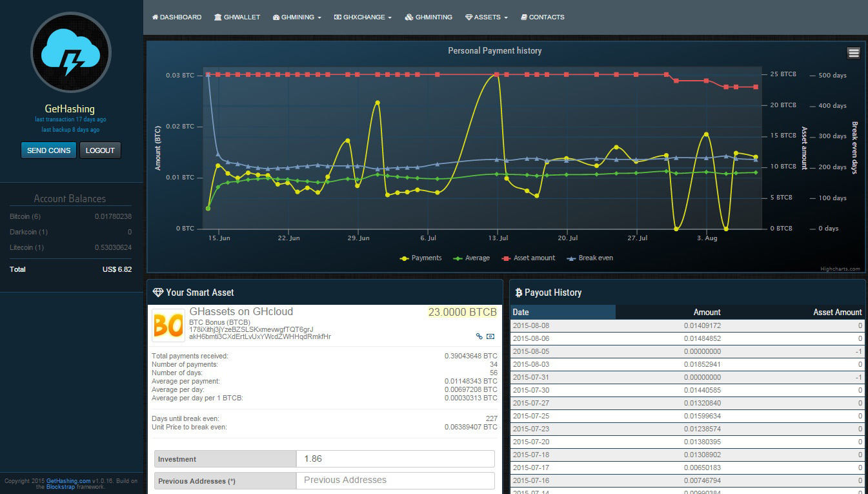The image size is (868, 494).
Task: Click the 2015-07-20 payout date cell
Action: point(531,442)
